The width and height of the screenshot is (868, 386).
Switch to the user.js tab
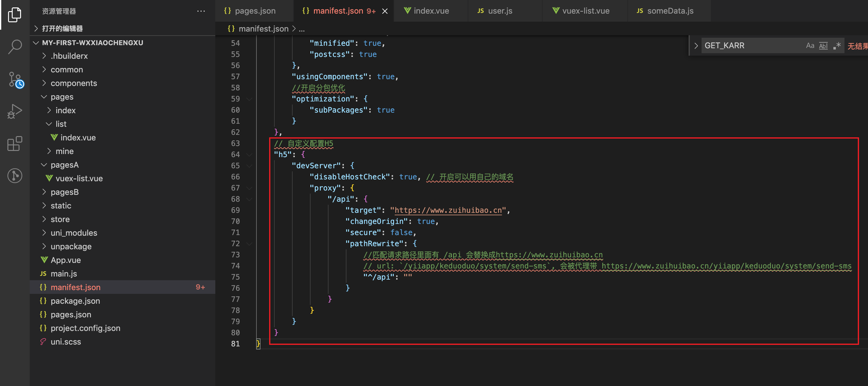coord(505,11)
